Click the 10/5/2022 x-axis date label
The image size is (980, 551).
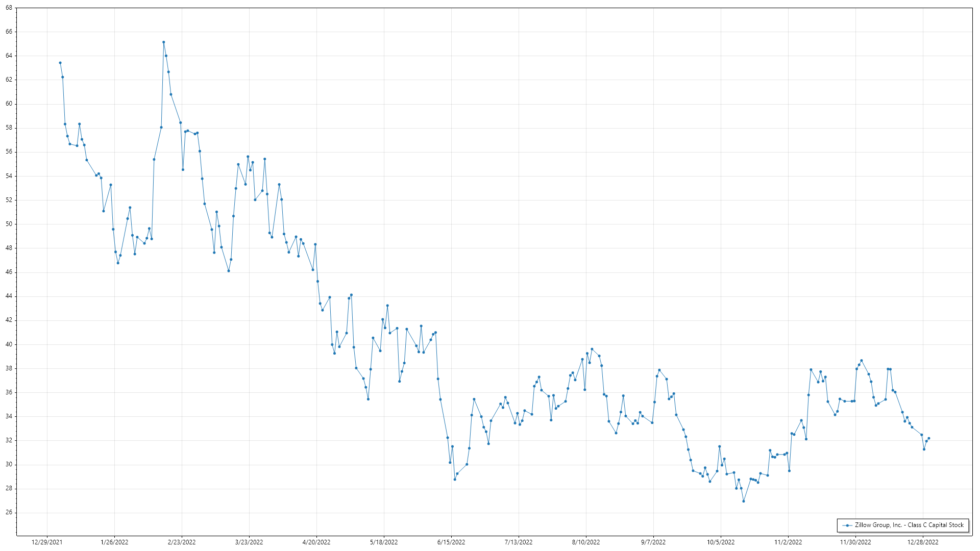pyautogui.click(x=721, y=542)
